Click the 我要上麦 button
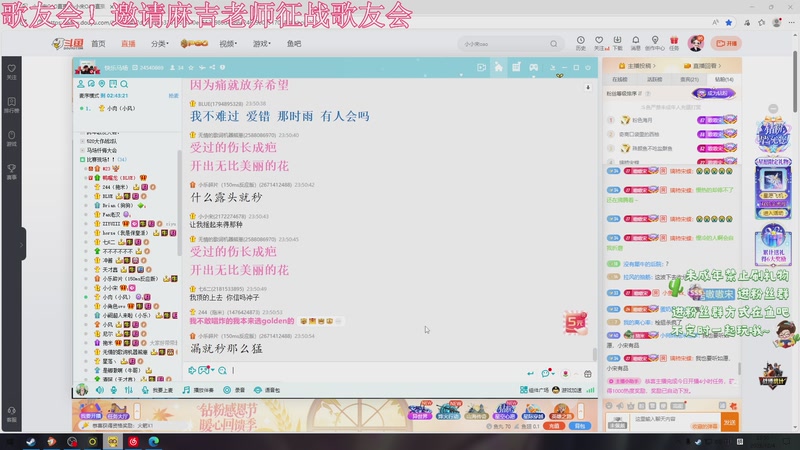 pos(158,390)
